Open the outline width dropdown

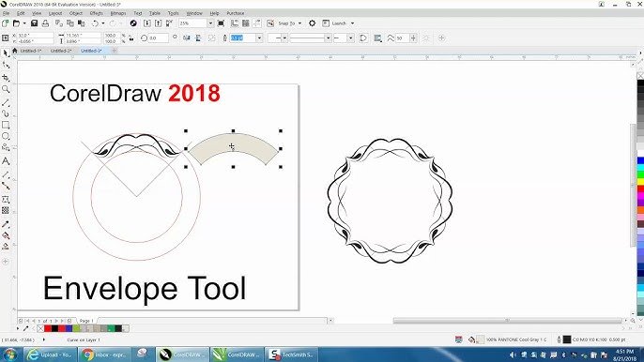(x=259, y=38)
